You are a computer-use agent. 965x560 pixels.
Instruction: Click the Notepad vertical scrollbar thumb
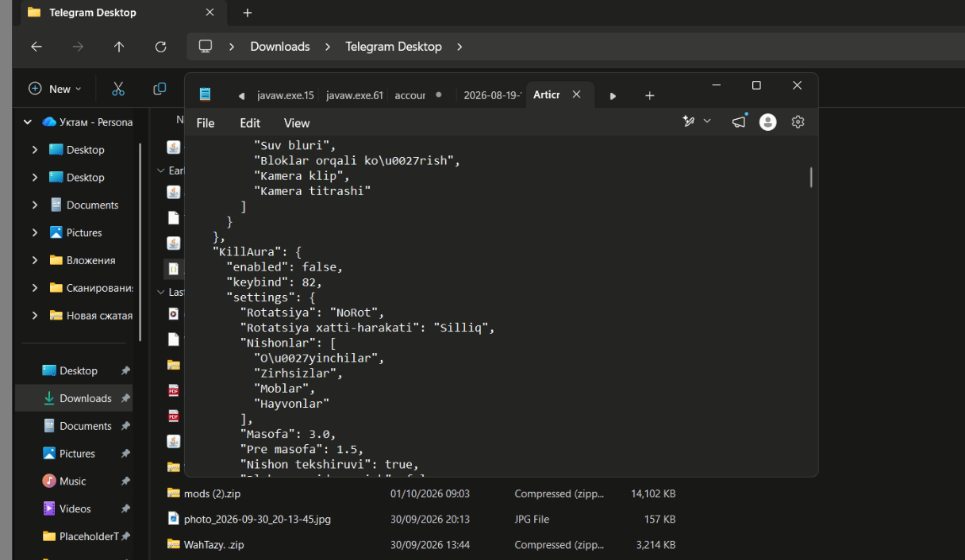(x=811, y=177)
